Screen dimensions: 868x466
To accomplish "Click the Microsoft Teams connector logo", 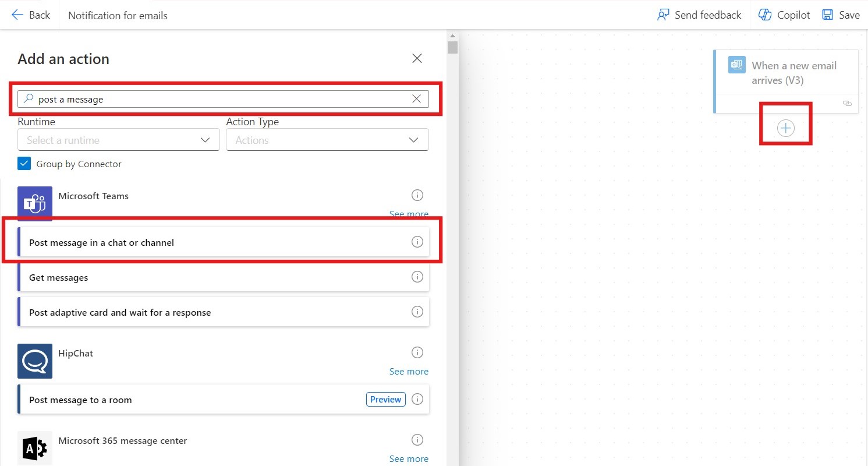I will tap(35, 203).
